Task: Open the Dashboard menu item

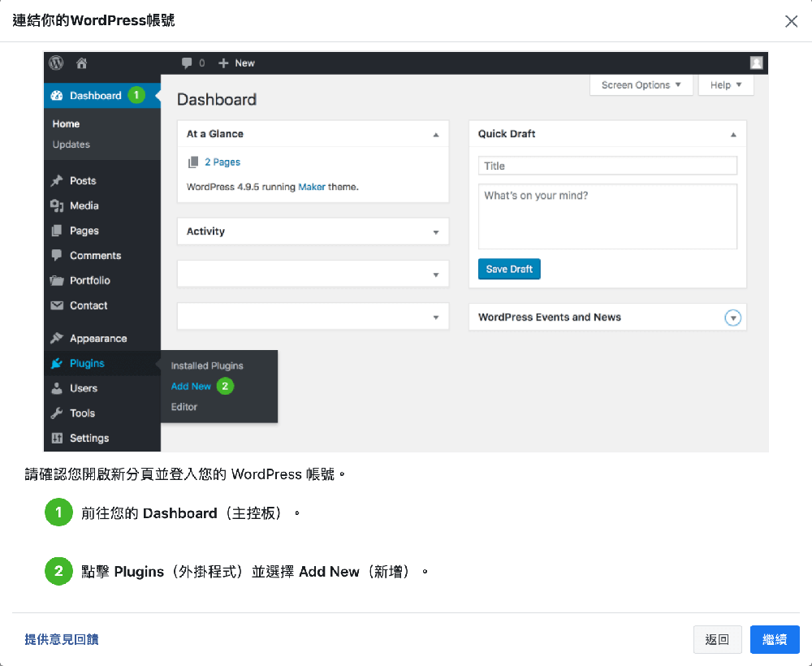Action: [102, 95]
